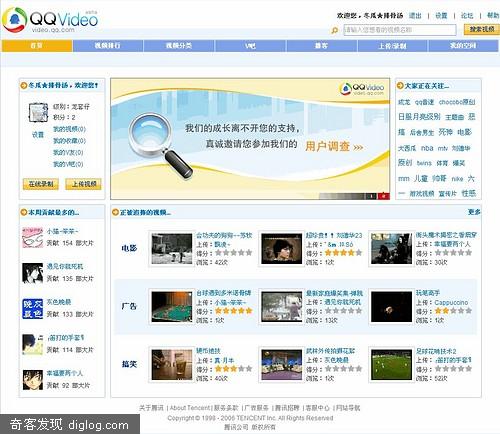Image resolution: width=500 pixels, height=434 pixels.
Task: Click the QQ Video logo
Action: (50, 20)
